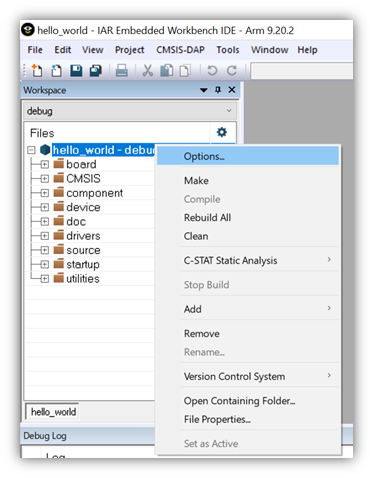
Task: Open the View menu
Action: (93, 50)
